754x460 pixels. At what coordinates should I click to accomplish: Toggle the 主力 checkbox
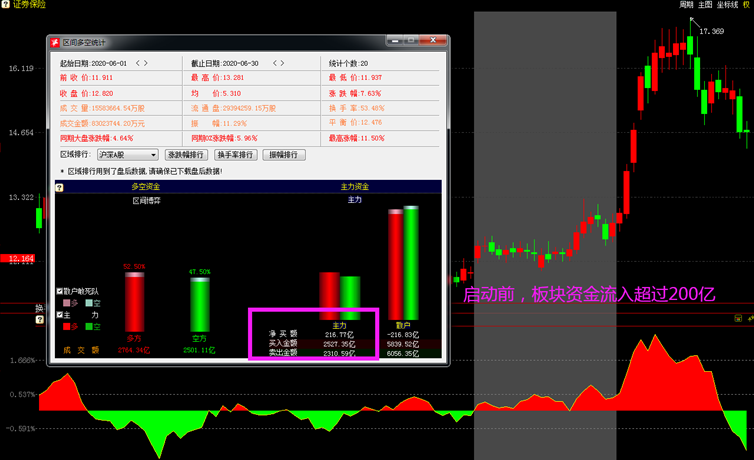point(60,315)
